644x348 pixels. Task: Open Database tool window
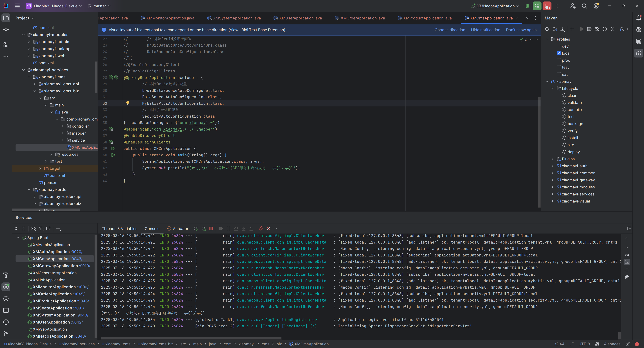(638, 41)
